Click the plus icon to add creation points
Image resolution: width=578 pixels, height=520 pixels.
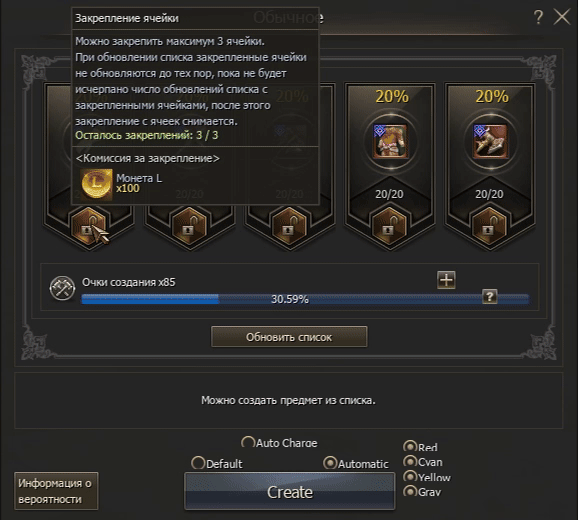point(446,280)
